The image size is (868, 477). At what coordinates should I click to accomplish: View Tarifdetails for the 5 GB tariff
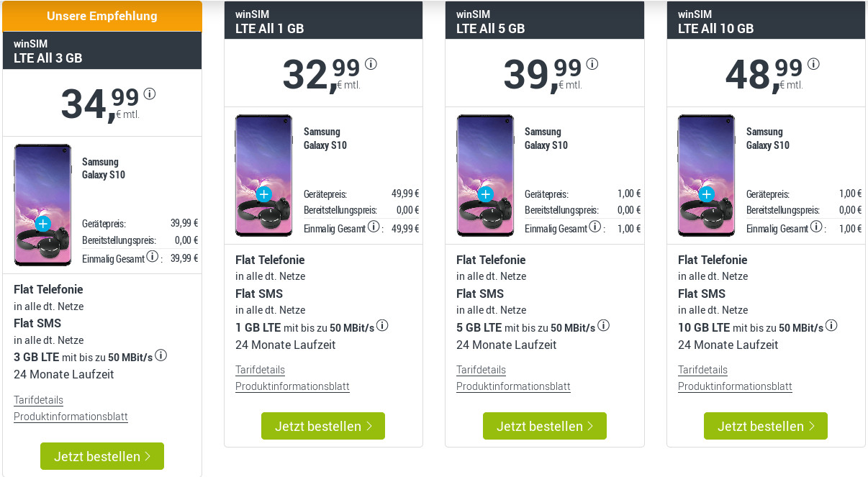(x=481, y=369)
